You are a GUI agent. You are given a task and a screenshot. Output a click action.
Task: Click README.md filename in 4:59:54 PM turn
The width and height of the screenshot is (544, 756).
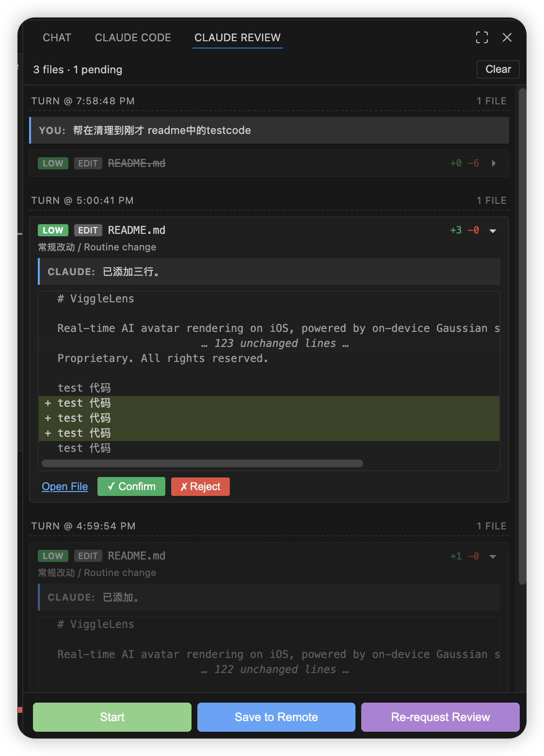(x=137, y=556)
